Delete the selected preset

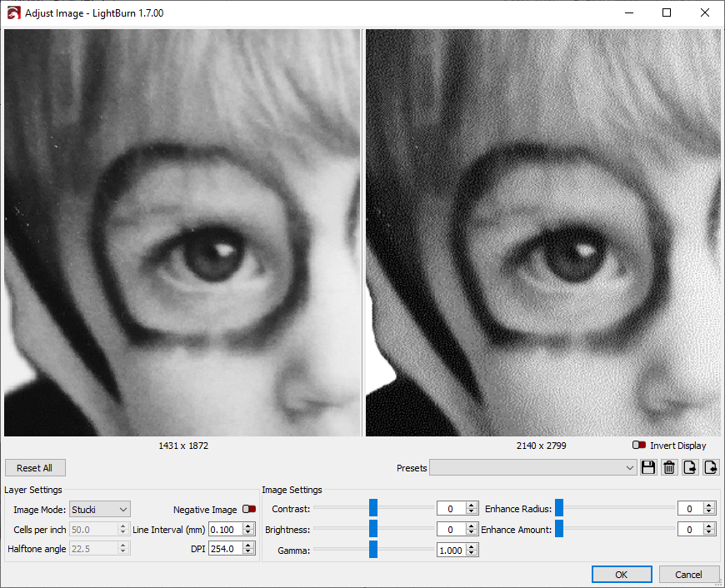[x=669, y=467]
